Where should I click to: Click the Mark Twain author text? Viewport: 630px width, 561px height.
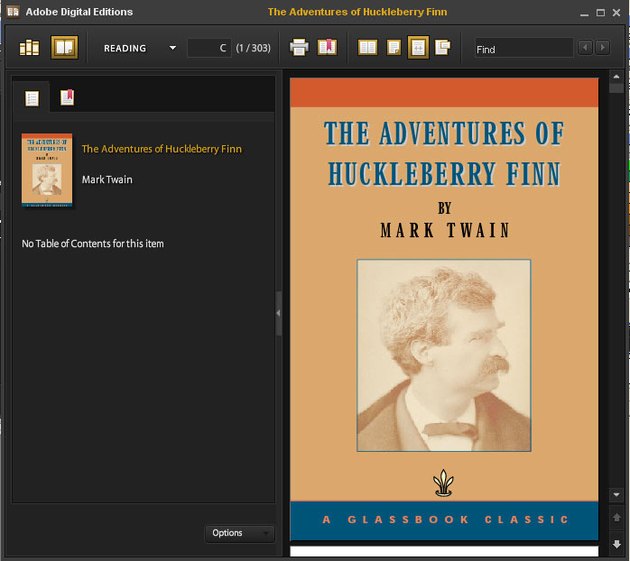pyautogui.click(x=107, y=180)
